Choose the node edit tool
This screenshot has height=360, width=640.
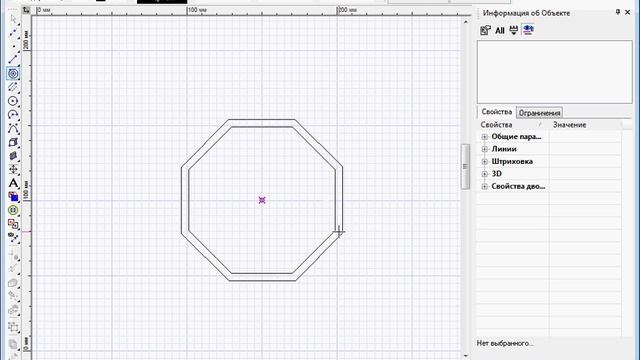[x=13, y=238]
